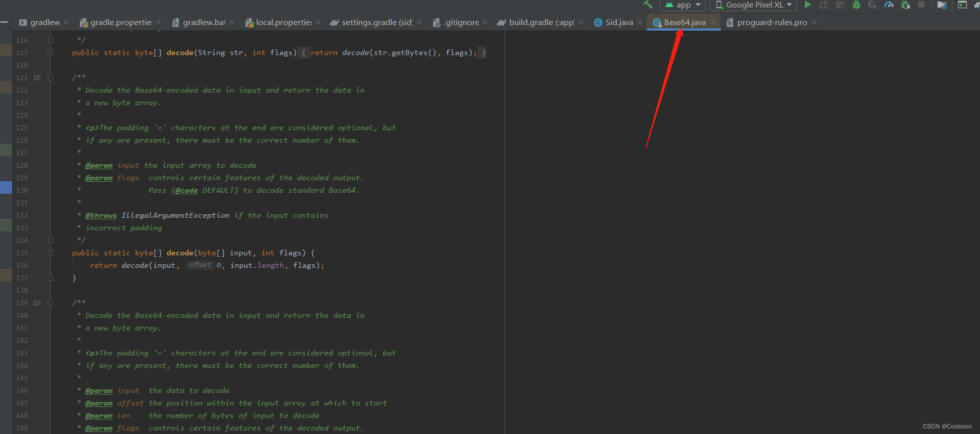Click 'incorrect padding' text on line 133

pos(124,228)
